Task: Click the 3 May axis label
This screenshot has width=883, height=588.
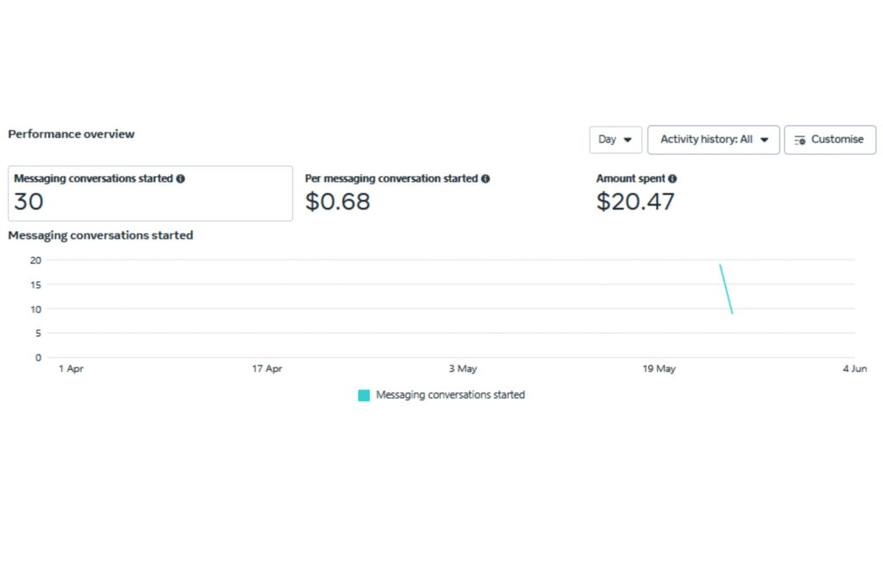Action: coord(463,369)
